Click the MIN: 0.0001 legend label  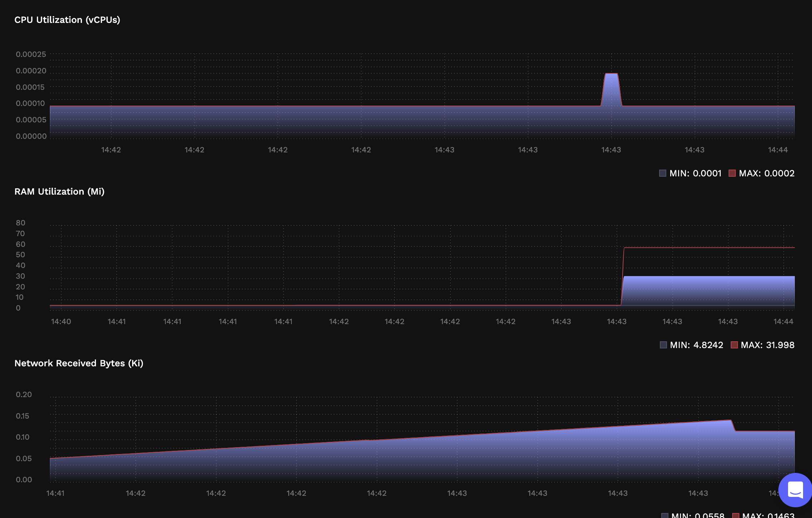[695, 173]
